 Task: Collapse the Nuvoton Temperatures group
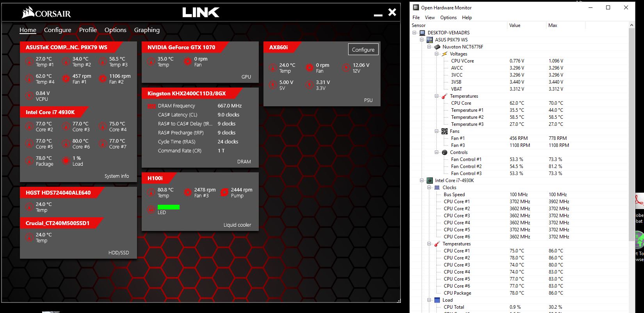437,96
